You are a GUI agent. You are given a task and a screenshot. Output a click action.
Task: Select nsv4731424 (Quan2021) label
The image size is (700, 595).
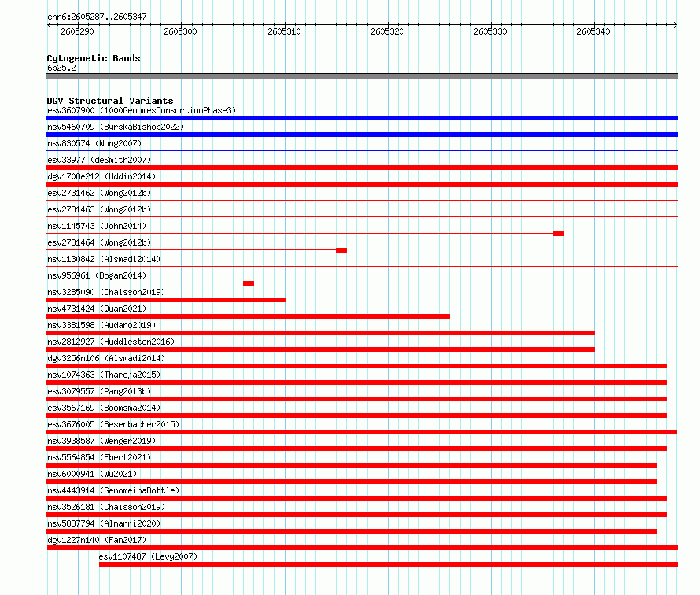(x=97, y=309)
